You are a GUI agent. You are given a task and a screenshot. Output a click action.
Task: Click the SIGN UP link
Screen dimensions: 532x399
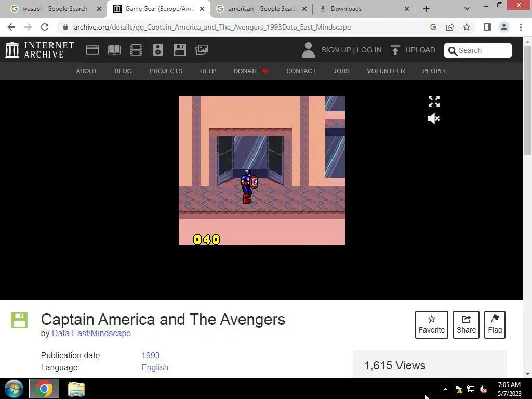click(x=336, y=50)
